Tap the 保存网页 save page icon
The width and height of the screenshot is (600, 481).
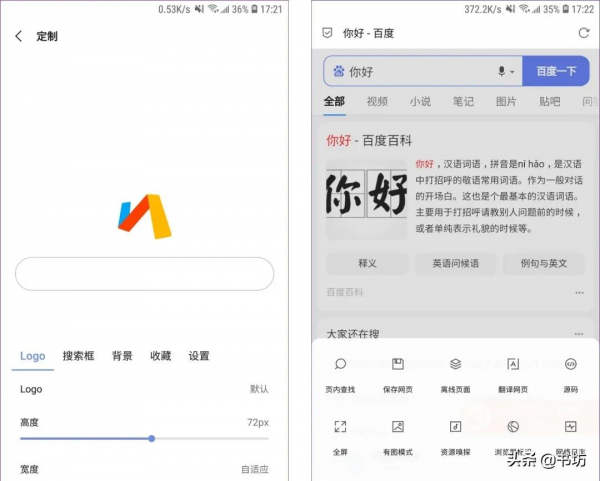click(398, 364)
